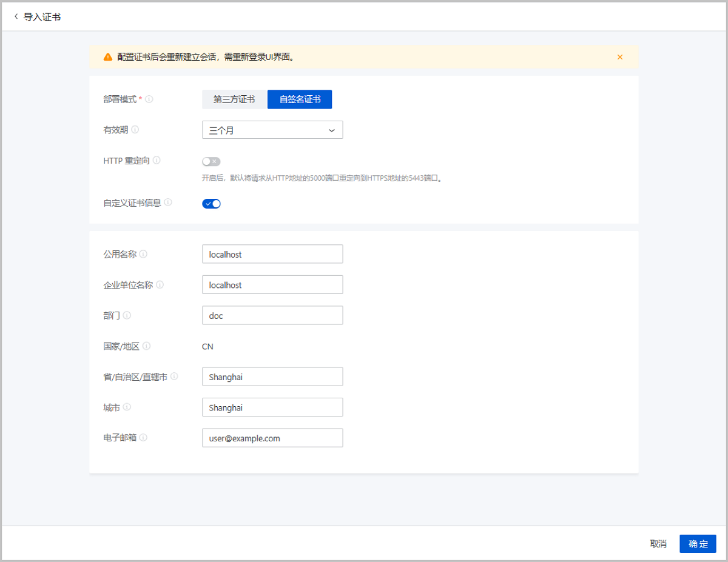Click the info icon beside HTTP 重定向

pos(157,160)
